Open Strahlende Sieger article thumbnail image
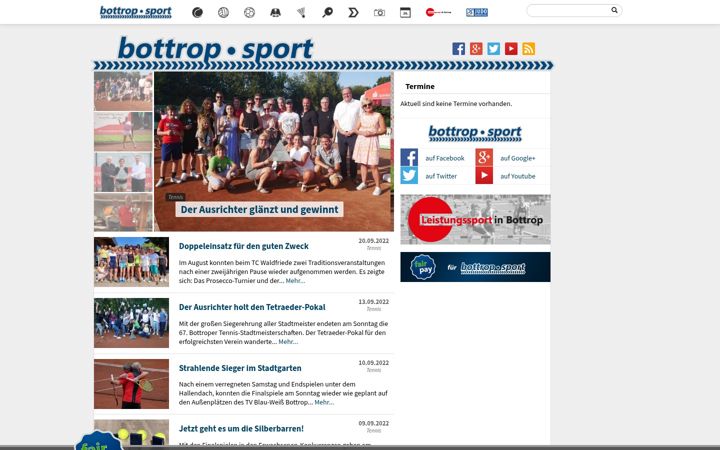Image resolution: width=720 pixels, height=450 pixels. 131,384
